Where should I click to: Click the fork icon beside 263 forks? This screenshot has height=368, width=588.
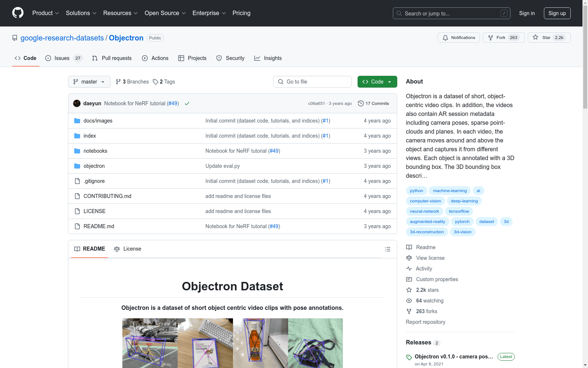tap(409, 311)
